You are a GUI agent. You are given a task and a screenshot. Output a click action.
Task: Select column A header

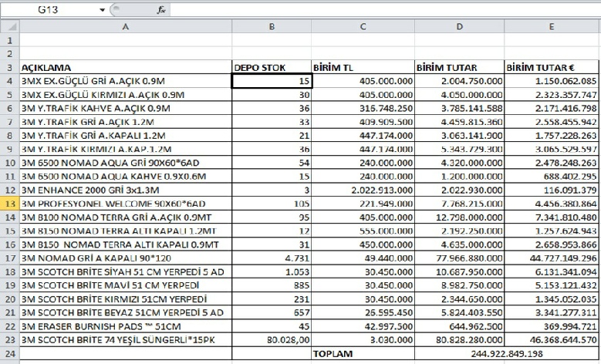126,27
